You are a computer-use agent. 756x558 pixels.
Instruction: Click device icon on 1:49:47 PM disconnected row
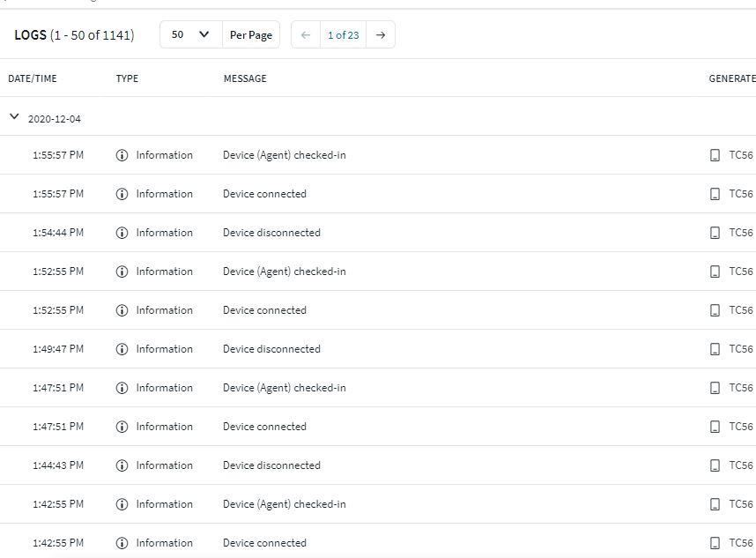click(715, 349)
